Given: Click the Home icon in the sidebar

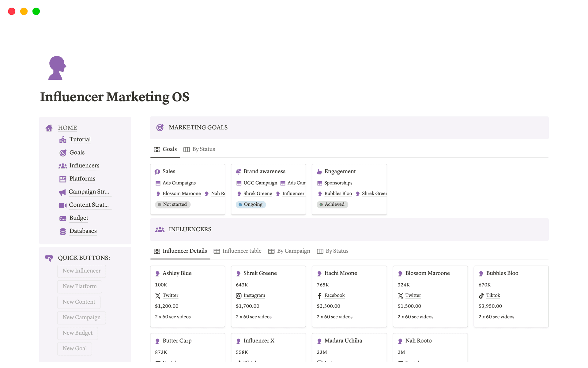Looking at the screenshot, I should [49, 128].
